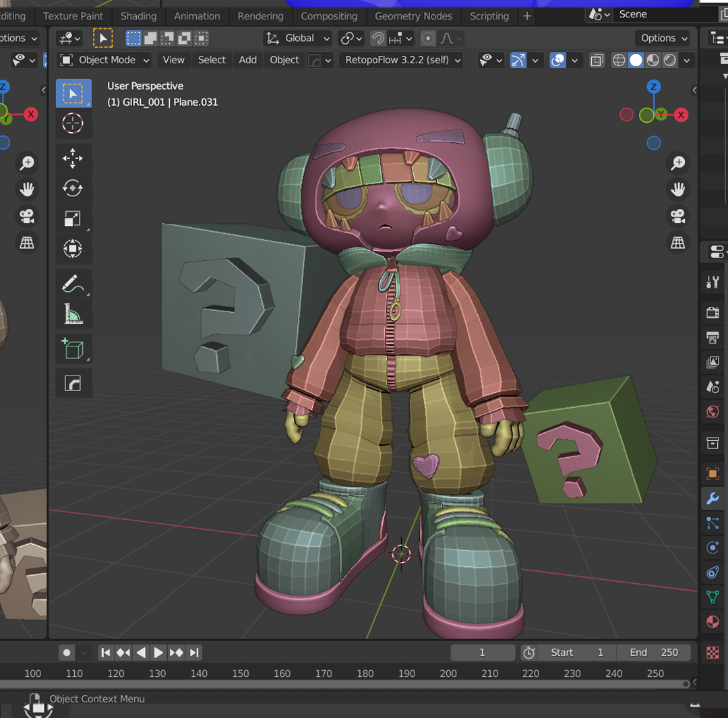The image size is (728, 718).
Task: Open the Render properties tab
Action: point(712,312)
